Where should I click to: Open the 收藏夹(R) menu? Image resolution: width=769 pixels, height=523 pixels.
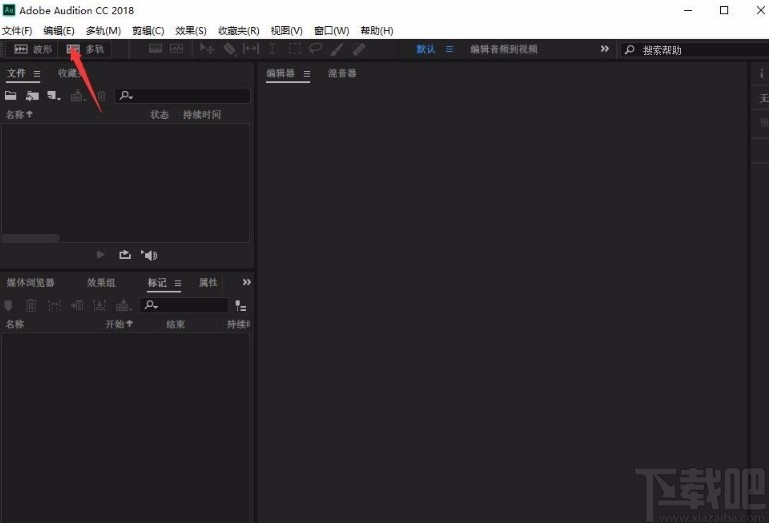[x=239, y=31]
